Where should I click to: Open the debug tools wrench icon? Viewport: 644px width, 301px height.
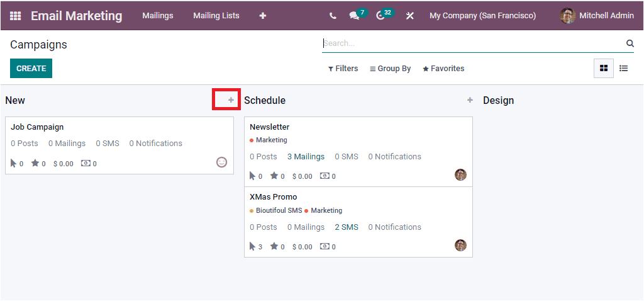[410, 16]
